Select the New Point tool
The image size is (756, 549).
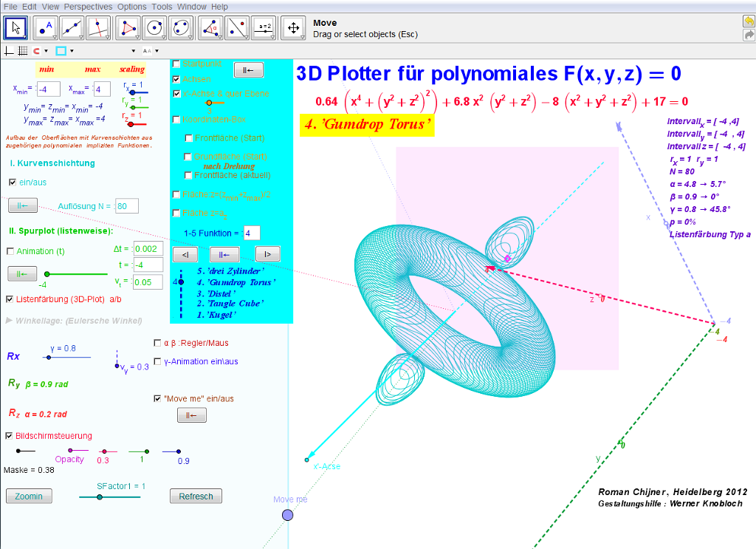[x=45, y=28]
